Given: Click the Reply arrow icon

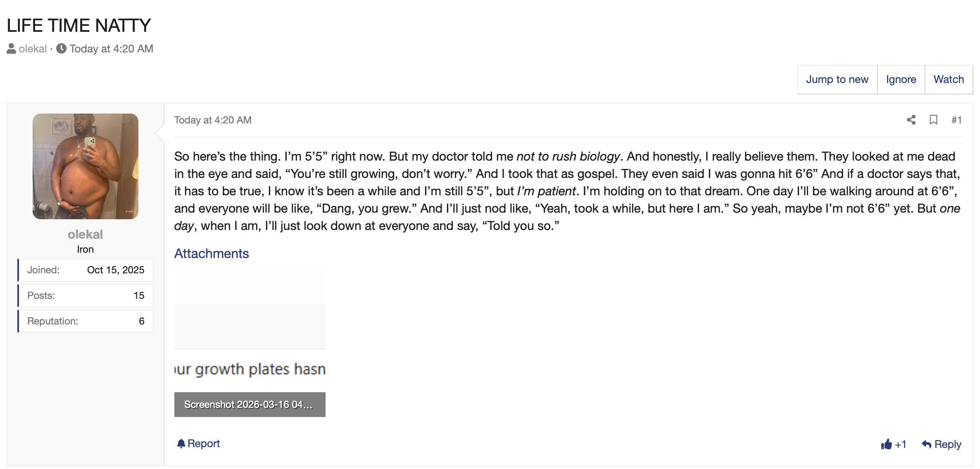Looking at the screenshot, I should click(926, 444).
